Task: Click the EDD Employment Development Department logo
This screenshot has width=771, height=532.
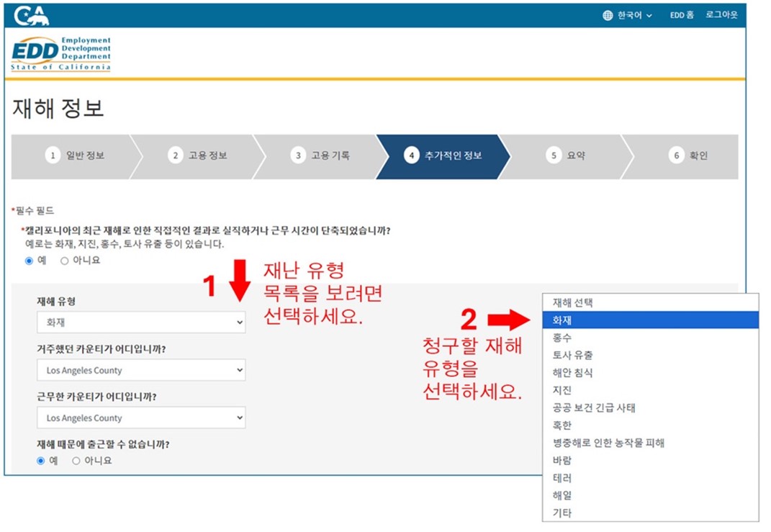Action: tap(60, 53)
